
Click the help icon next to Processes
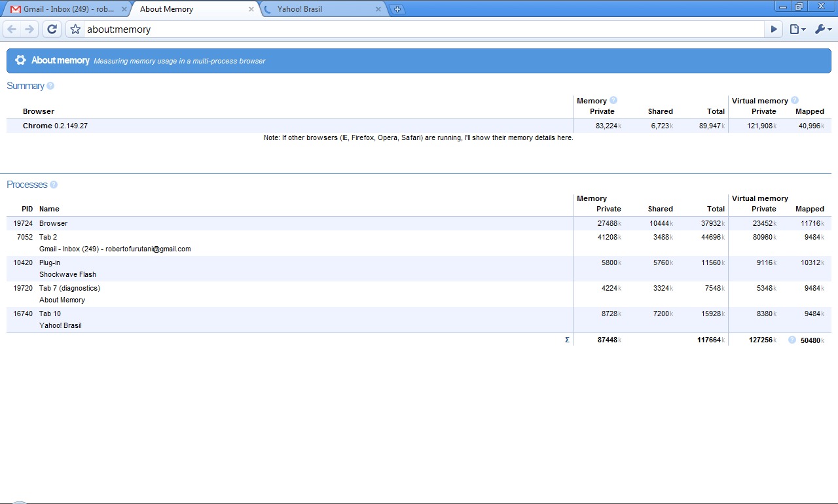(54, 185)
